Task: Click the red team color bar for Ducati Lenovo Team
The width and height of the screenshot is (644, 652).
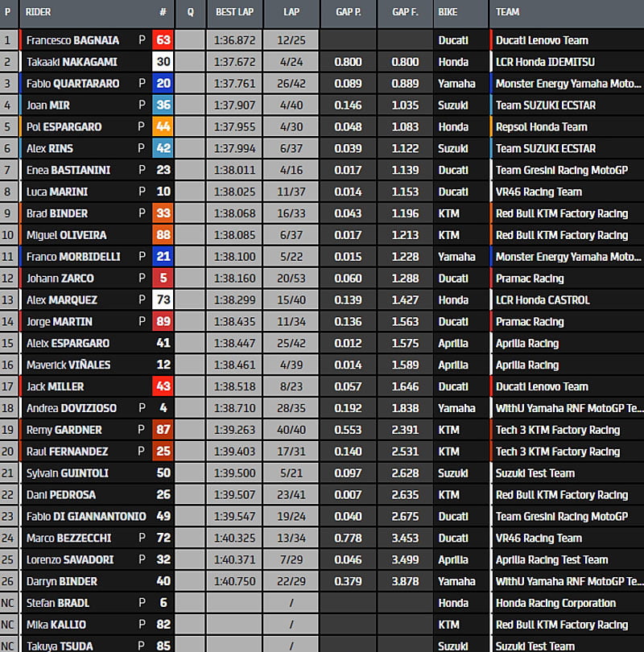Action: point(491,40)
